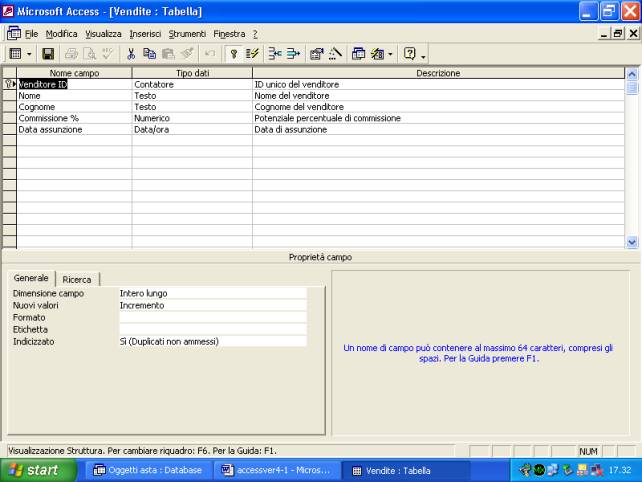
Task: Click the Nome campo column header
Action: coord(74,73)
